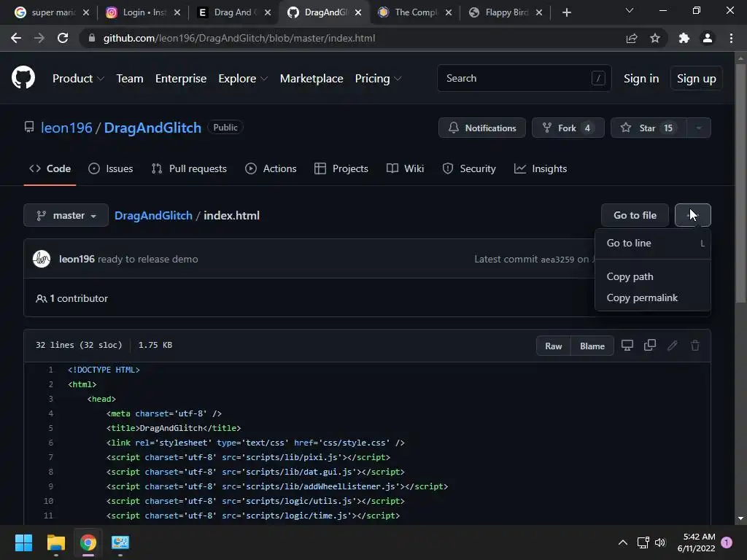This screenshot has height=560, width=747.
Task: Click the leon196 avatar image
Action: click(x=42, y=259)
